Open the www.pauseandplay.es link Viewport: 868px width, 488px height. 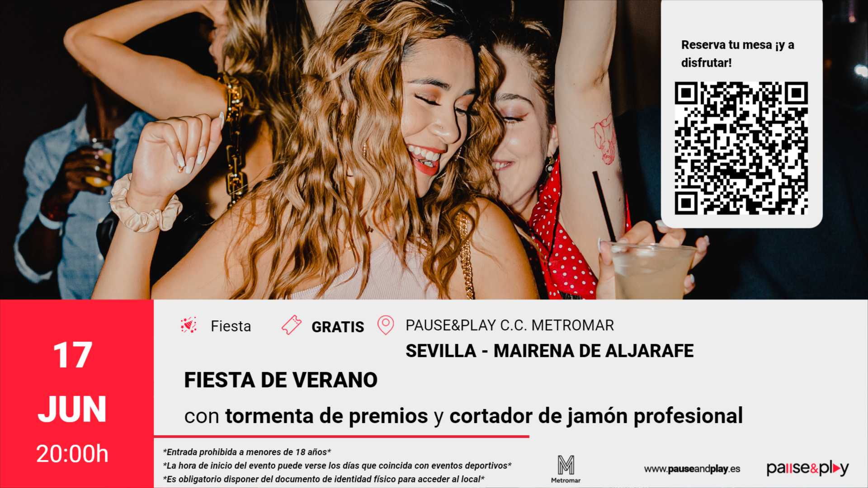(692, 469)
